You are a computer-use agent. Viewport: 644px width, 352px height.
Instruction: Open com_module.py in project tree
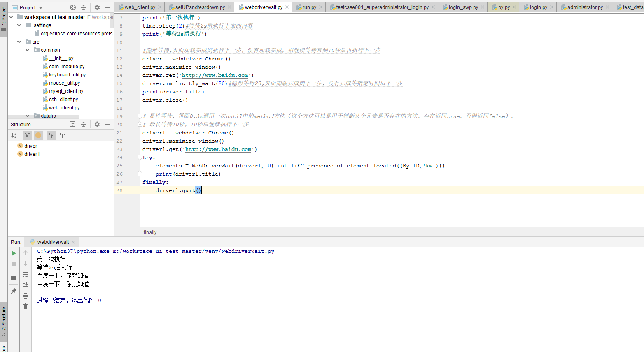coord(67,67)
